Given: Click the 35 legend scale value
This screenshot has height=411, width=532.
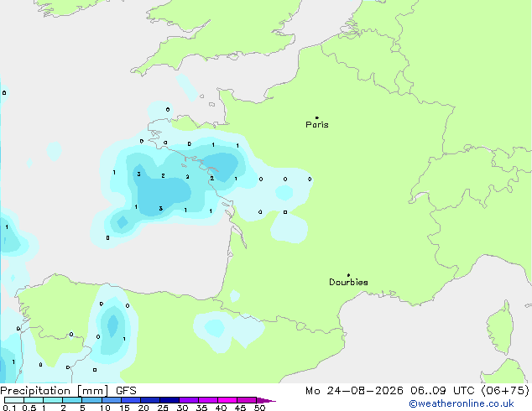Looking at the screenshot, I should click(x=202, y=408).
